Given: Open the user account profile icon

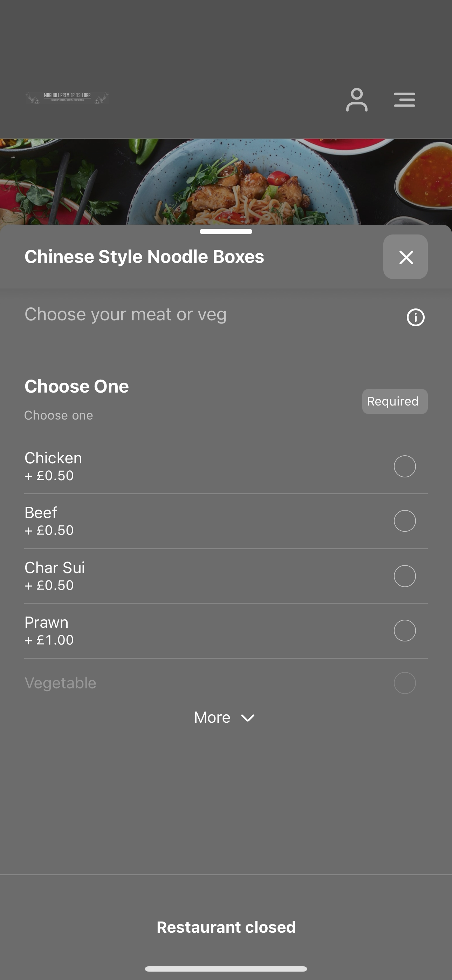Looking at the screenshot, I should pyautogui.click(x=356, y=100).
